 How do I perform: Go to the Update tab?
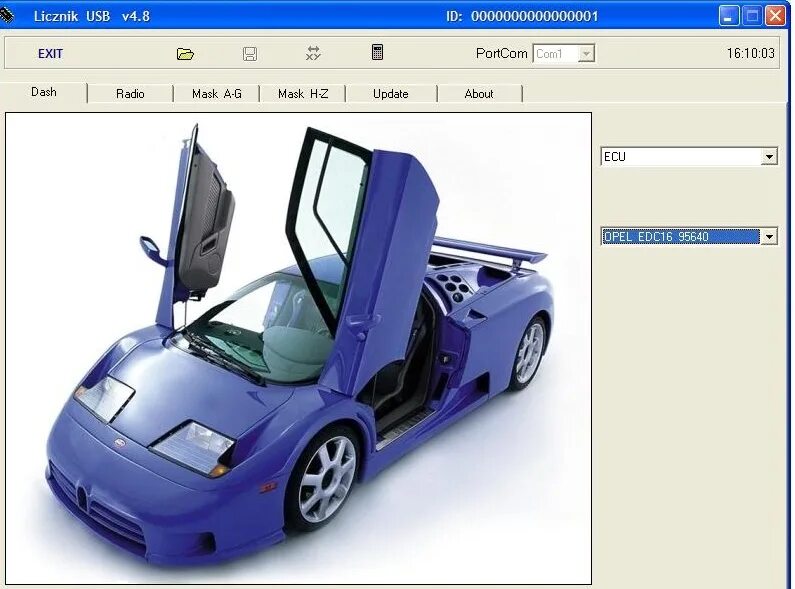[x=390, y=94]
